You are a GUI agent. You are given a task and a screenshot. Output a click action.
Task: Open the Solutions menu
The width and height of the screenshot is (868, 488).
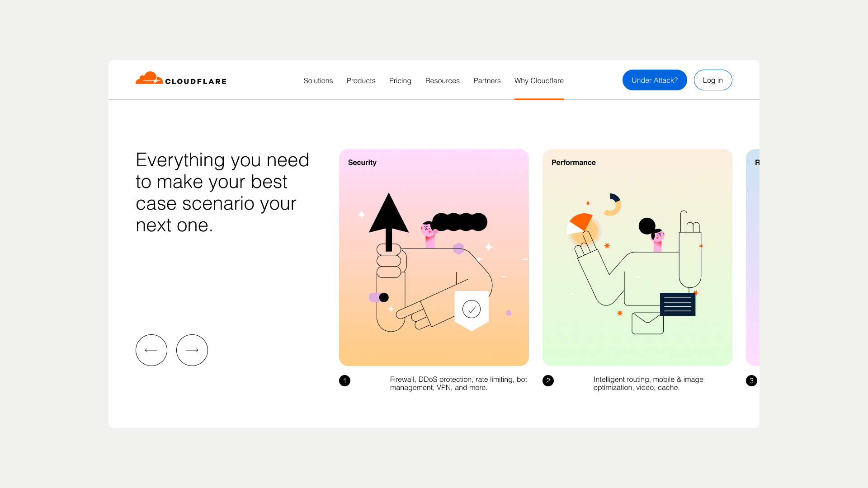(318, 80)
